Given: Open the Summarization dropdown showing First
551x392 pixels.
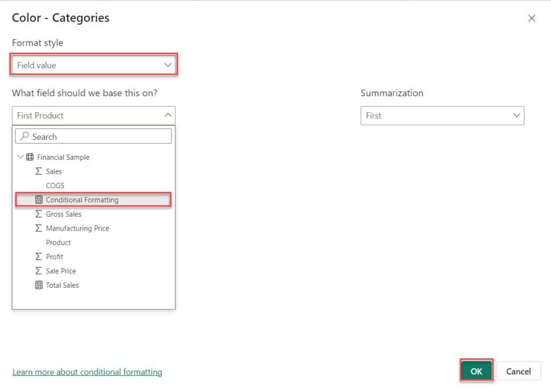Looking at the screenshot, I should coord(442,116).
